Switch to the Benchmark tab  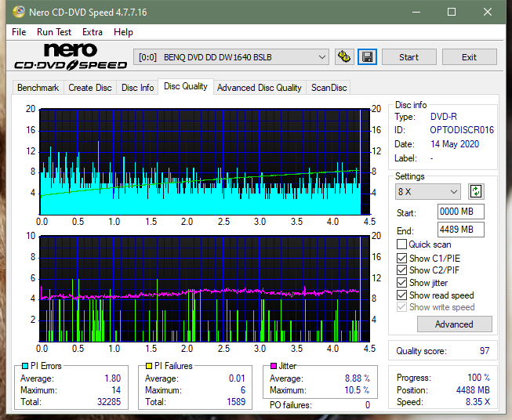pos(38,88)
